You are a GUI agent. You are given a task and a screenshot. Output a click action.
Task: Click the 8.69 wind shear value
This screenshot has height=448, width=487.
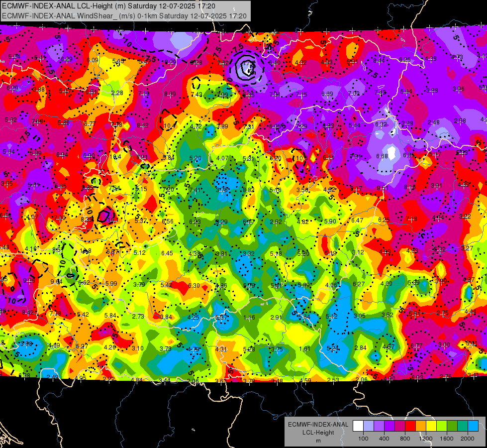170,94
